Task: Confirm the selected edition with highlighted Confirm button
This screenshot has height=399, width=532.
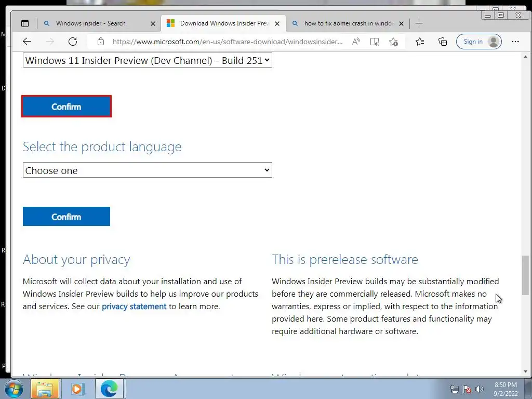Action: [x=66, y=107]
